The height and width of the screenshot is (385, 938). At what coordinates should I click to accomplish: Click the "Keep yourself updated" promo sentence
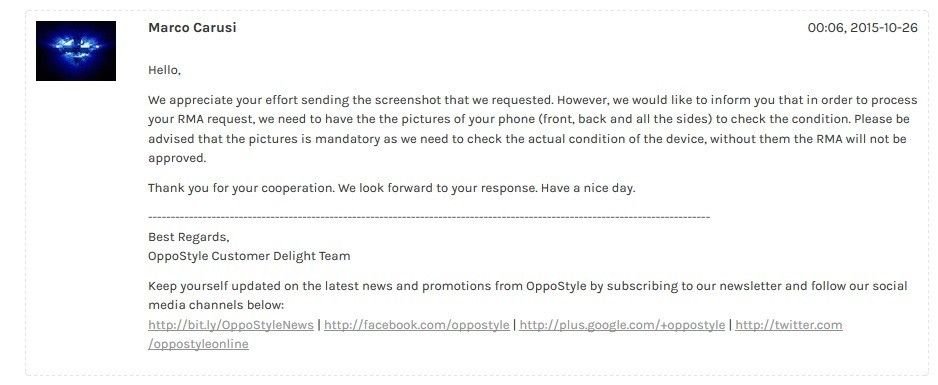pos(528,286)
